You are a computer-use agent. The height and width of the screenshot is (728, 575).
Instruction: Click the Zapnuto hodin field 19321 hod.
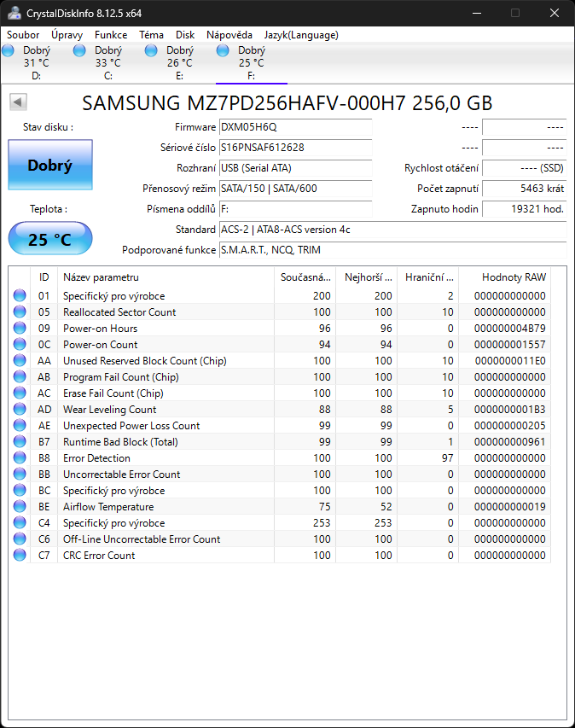pos(525,209)
